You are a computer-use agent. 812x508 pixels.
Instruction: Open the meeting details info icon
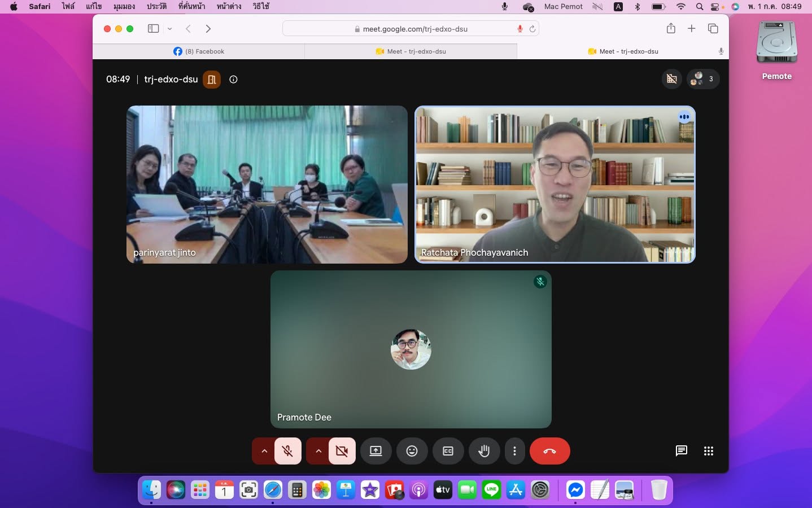(x=233, y=80)
